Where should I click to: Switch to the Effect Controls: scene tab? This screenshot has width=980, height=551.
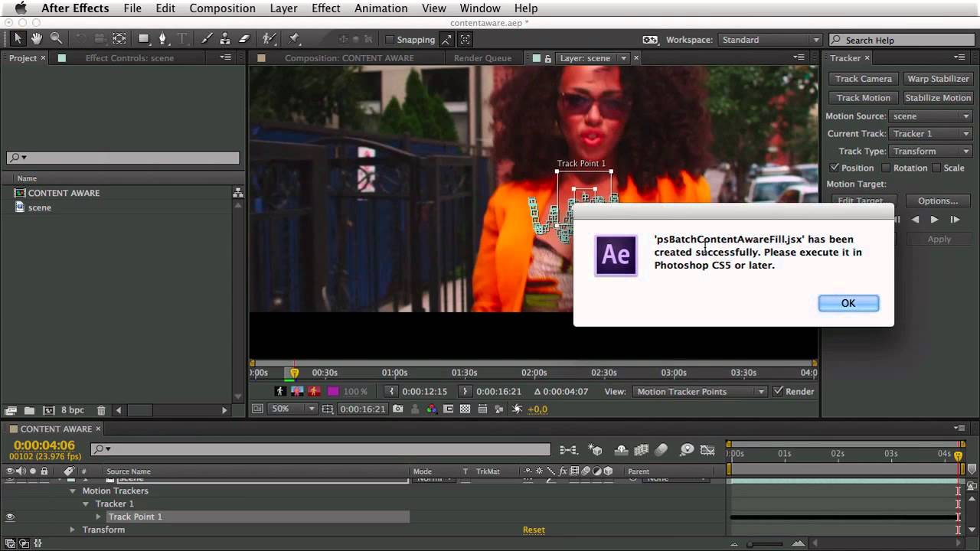pos(129,58)
